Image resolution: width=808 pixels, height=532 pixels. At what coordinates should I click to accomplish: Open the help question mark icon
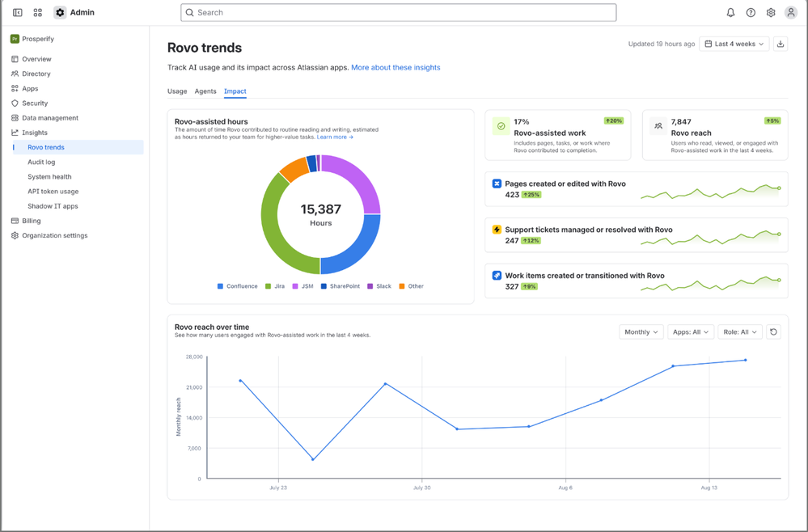(x=751, y=12)
